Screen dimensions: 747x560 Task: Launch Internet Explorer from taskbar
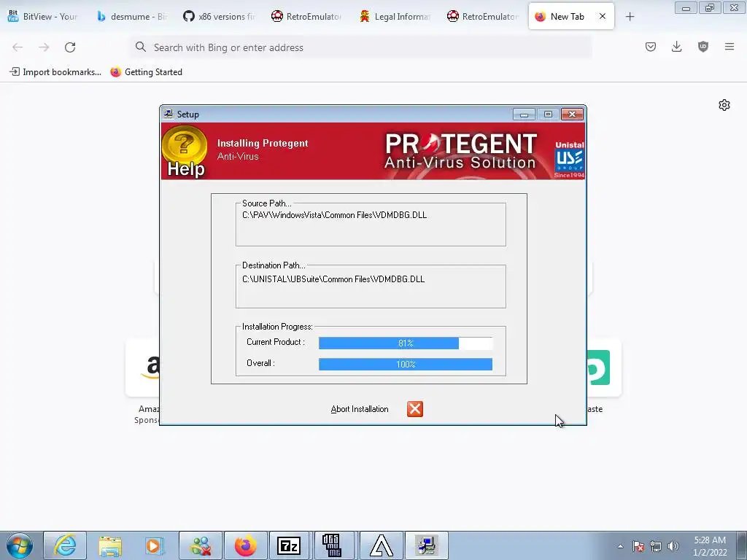coord(65,545)
